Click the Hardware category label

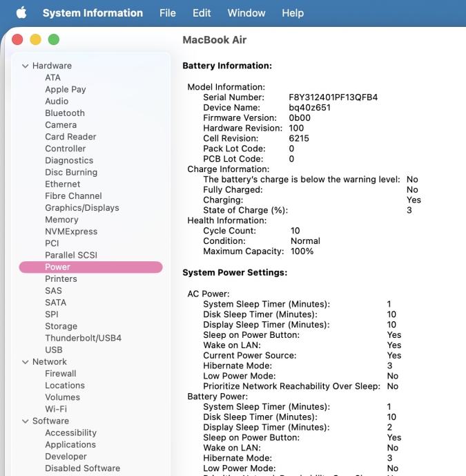52,66
